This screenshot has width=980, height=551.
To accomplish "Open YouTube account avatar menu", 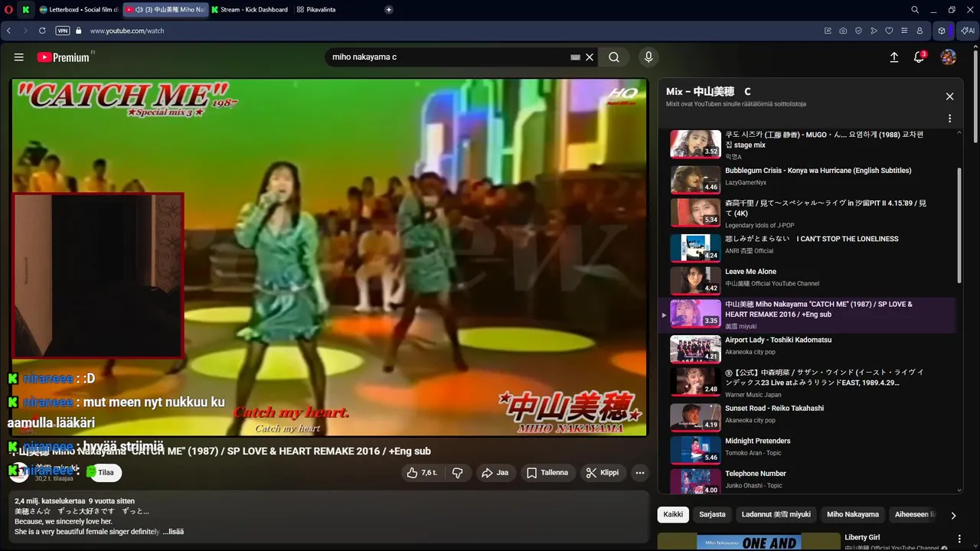I will [948, 57].
